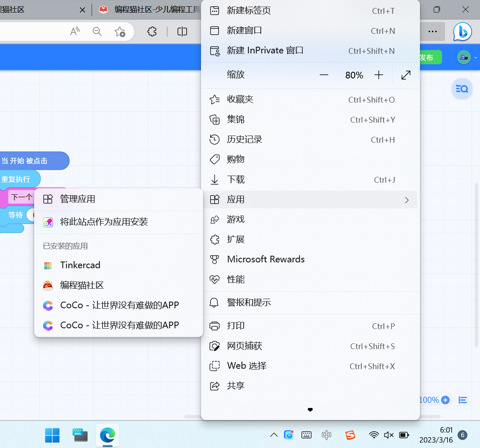
Task: Click the avatar dropdown arrow in header
Action: click(475, 58)
